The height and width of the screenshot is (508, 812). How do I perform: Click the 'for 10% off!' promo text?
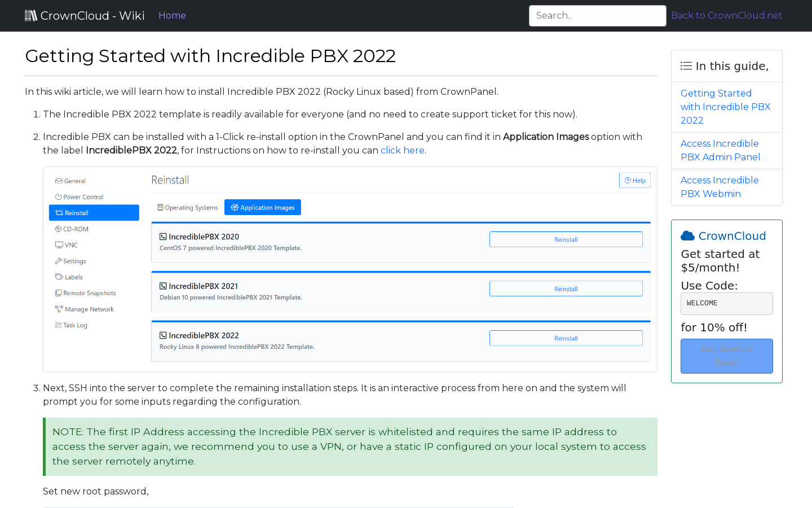713,327
